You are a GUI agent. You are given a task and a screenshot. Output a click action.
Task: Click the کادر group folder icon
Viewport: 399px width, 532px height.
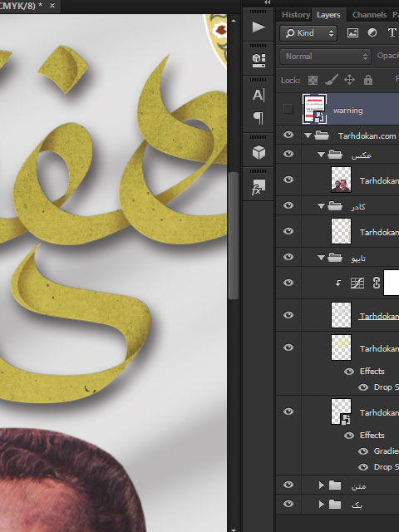pyautogui.click(x=335, y=205)
